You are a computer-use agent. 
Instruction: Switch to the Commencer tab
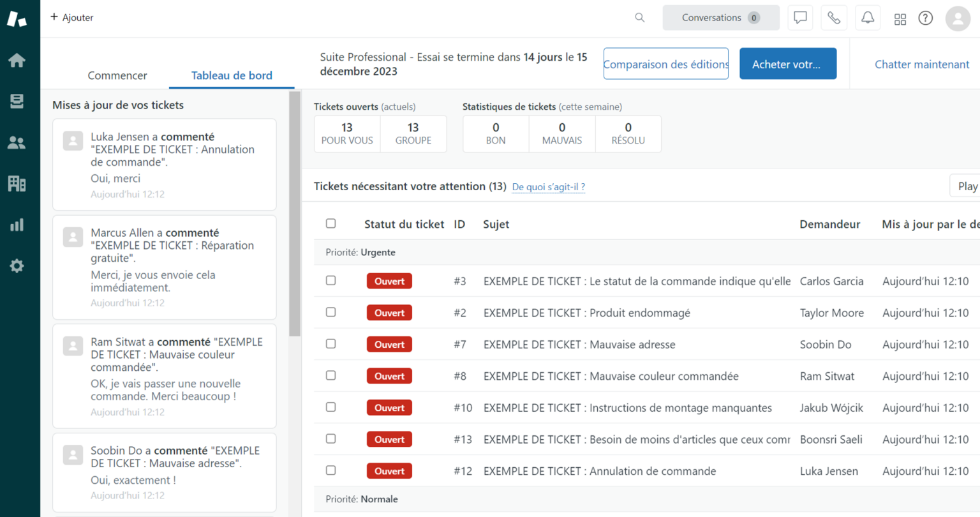coord(117,75)
